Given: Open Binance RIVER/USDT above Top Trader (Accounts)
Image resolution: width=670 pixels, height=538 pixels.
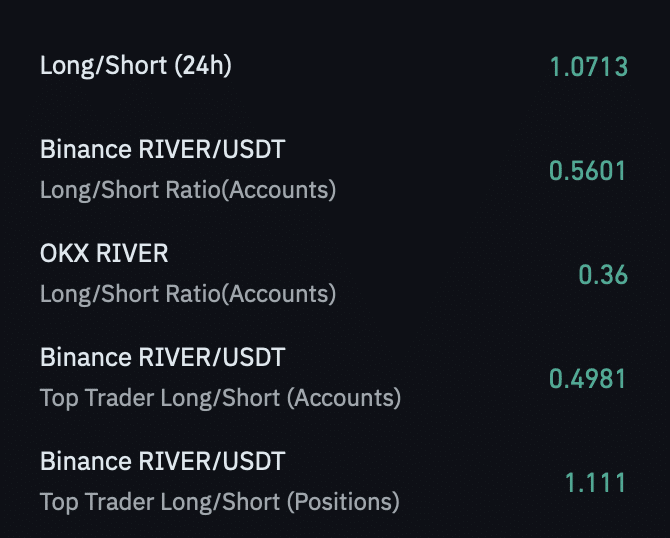Looking at the screenshot, I should pos(162,358).
